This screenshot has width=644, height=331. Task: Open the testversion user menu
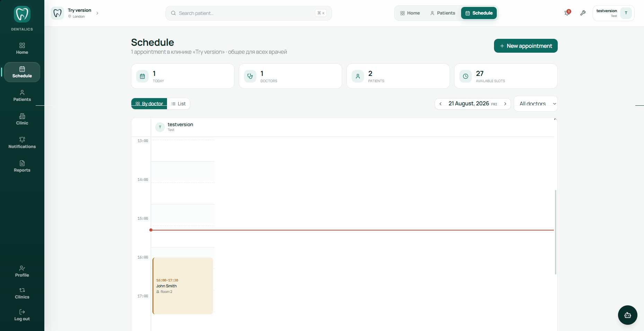click(614, 13)
